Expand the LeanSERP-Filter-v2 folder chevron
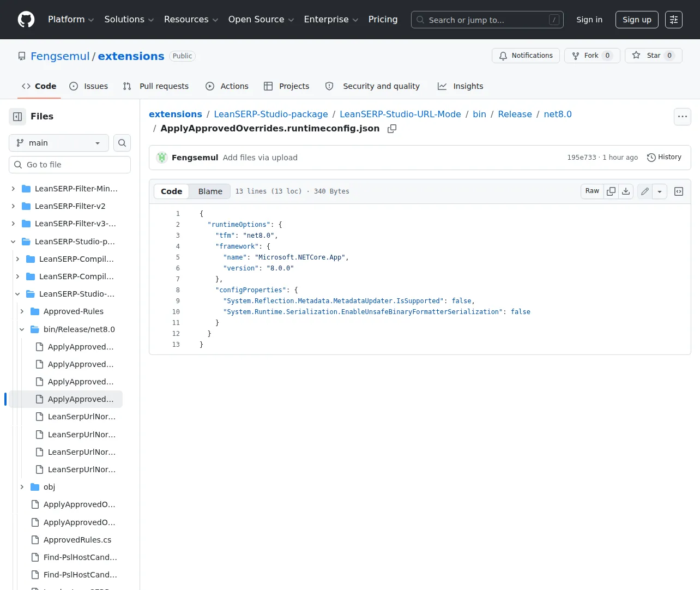 point(13,206)
